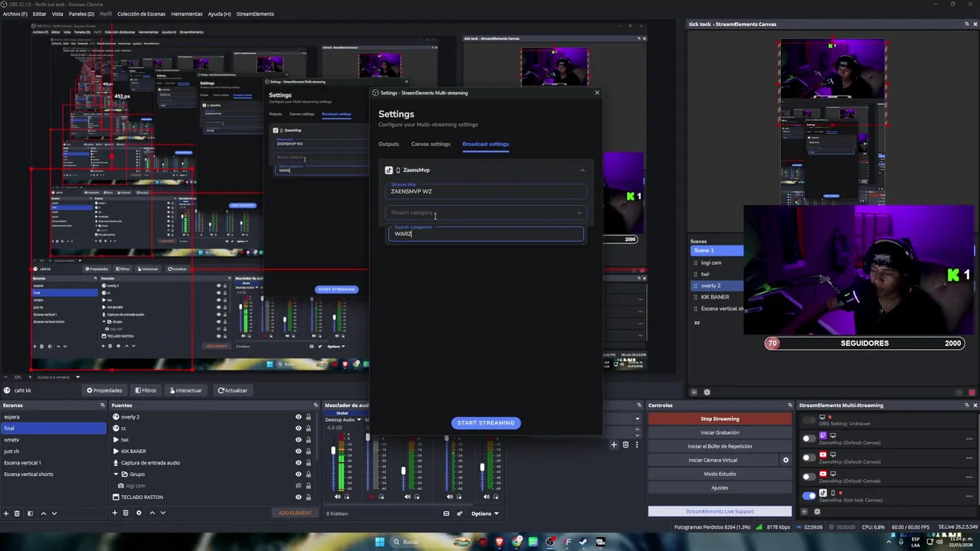Move source down in Fuentes toolbar

tap(162, 513)
